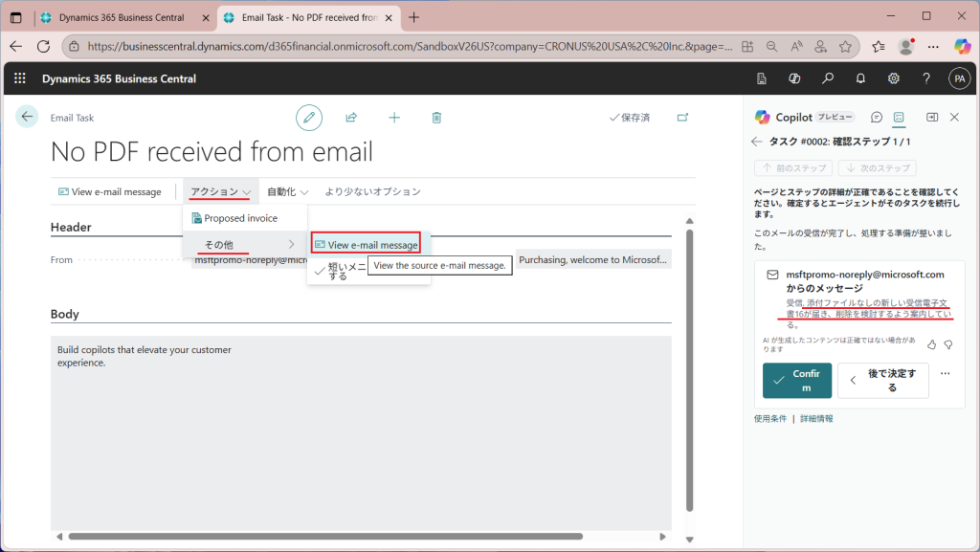The height and width of the screenshot is (552, 980).
Task: Open browser settings and more ellipsis
Action: point(933,46)
